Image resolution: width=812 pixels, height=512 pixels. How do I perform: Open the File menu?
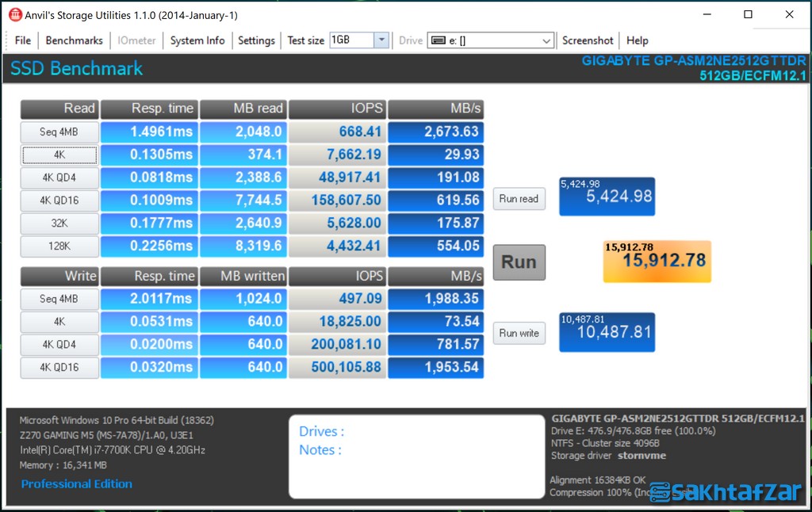(23, 40)
